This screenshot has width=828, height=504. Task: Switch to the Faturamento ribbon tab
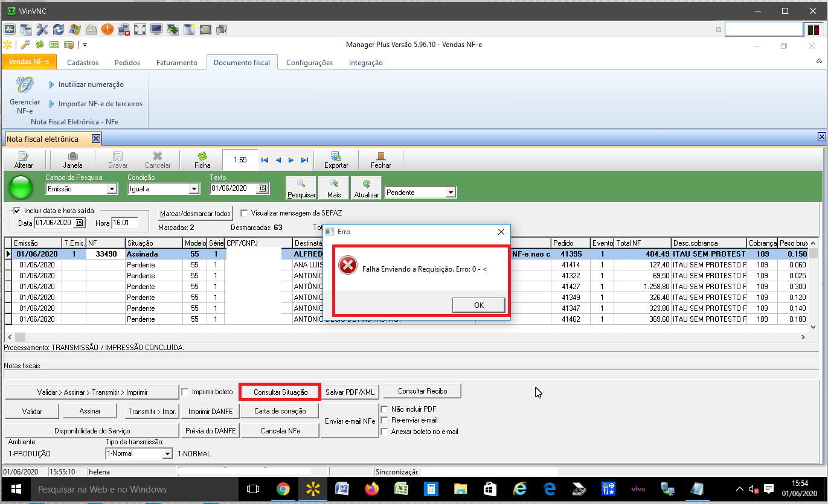coord(176,63)
